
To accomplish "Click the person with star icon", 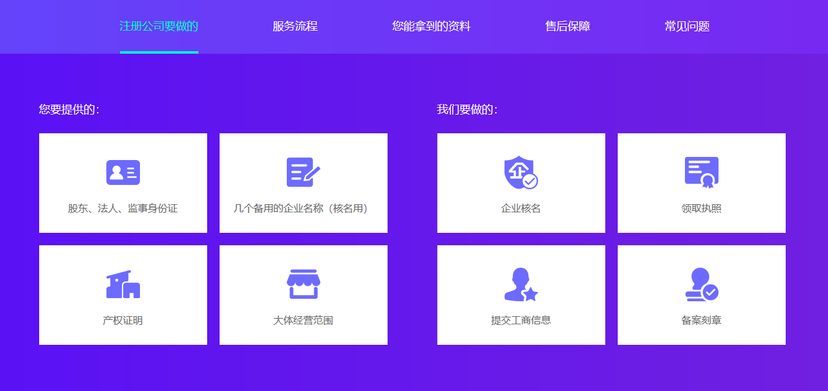I will [521, 284].
